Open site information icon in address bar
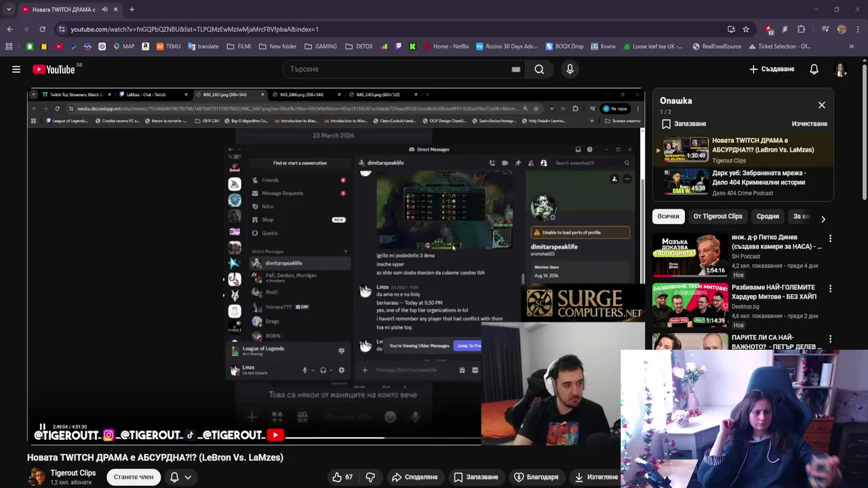The height and width of the screenshot is (488, 868). coord(62,29)
